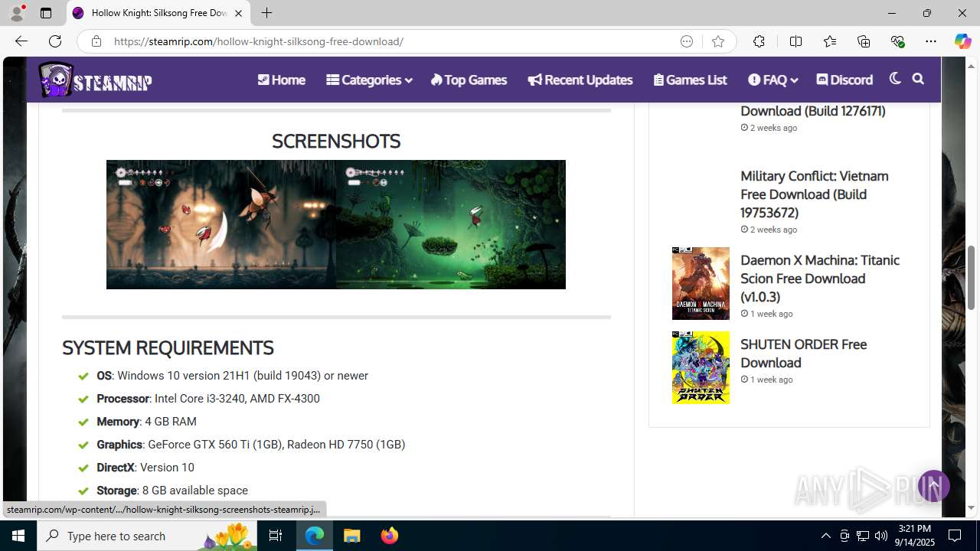Image resolution: width=980 pixels, height=551 pixels.
Task: Select the Storage: 8 GB available space line
Action: (172, 491)
